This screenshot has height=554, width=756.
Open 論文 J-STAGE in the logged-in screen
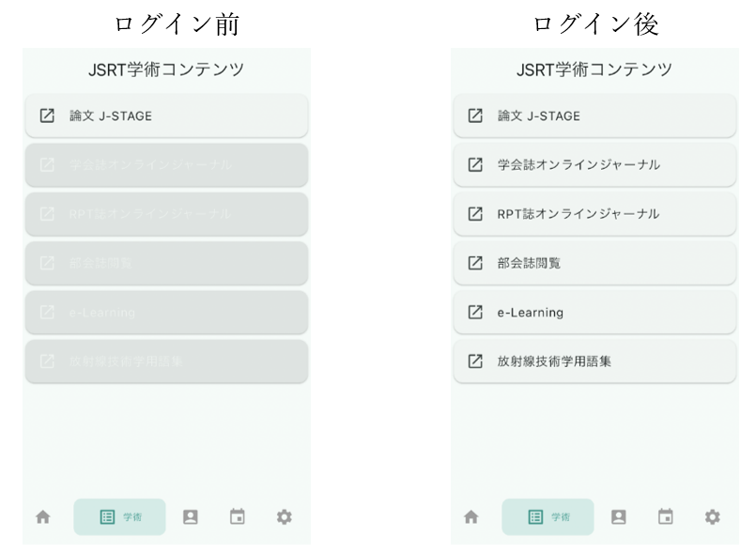point(594,116)
